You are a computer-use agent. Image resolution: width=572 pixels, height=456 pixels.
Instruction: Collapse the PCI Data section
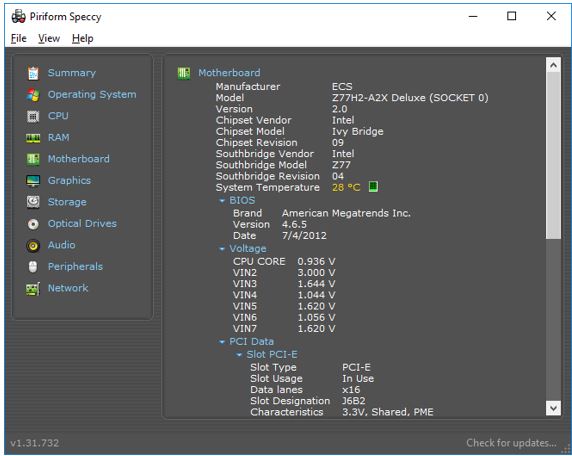pyautogui.click(x=222, y=342)
